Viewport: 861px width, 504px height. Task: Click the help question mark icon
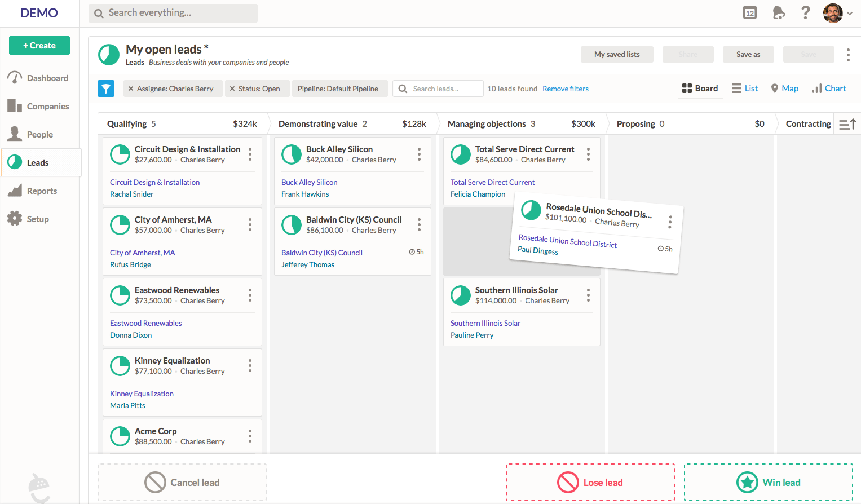point(806,13)
